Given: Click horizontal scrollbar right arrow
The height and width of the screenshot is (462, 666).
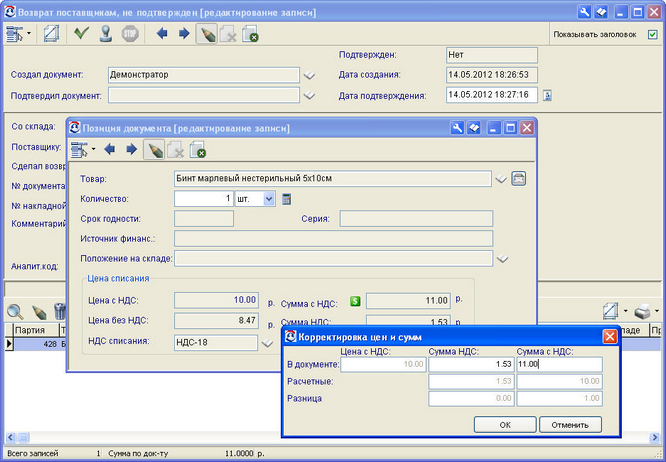Looking at the screenshot, I should click(x=655, y=437).
